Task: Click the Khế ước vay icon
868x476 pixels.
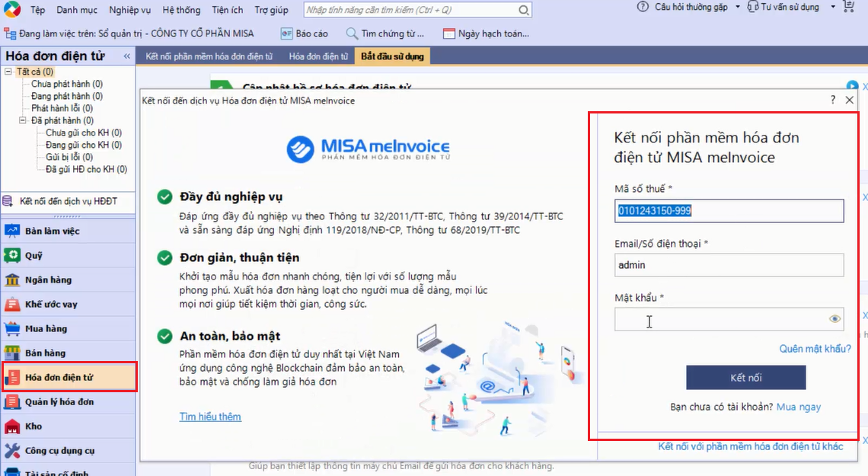Action: (x=12, y=304)
